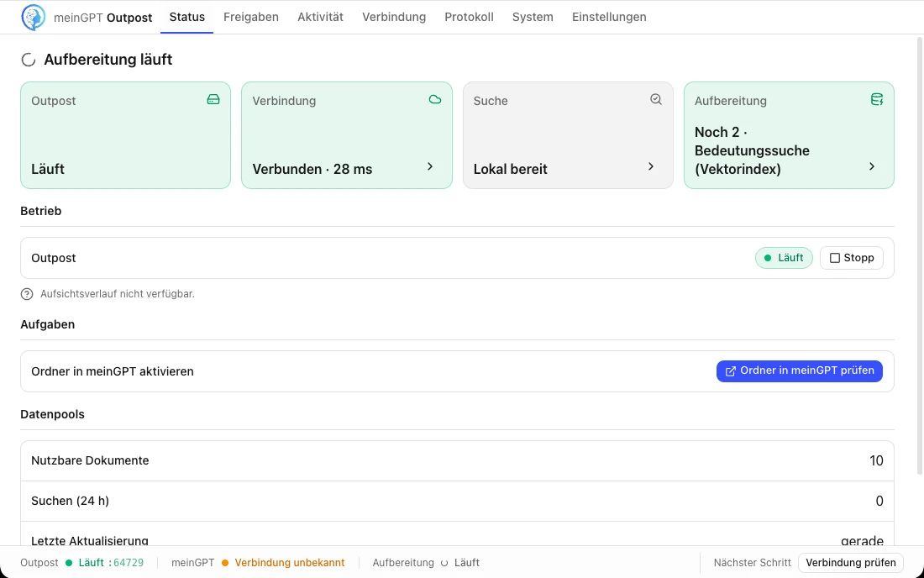Expand the Verbindung card chevron
This screenshot has width=924, height=578.
(x=430, y=166)
